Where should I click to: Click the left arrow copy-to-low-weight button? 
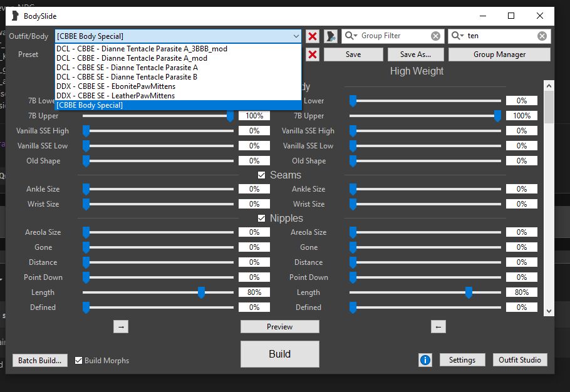coord(438,327)
